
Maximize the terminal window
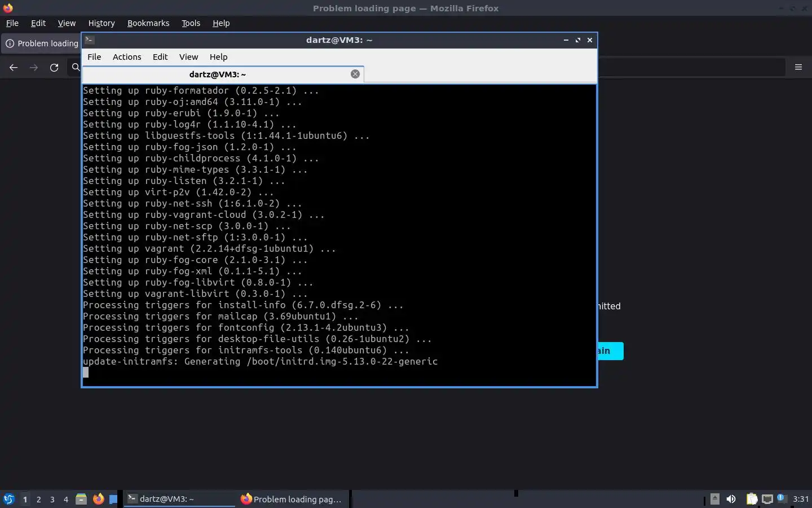point(577,40)
